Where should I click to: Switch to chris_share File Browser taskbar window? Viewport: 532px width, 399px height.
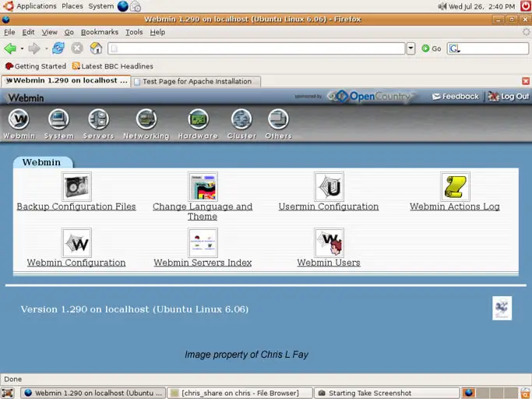(x=240, y=393)
